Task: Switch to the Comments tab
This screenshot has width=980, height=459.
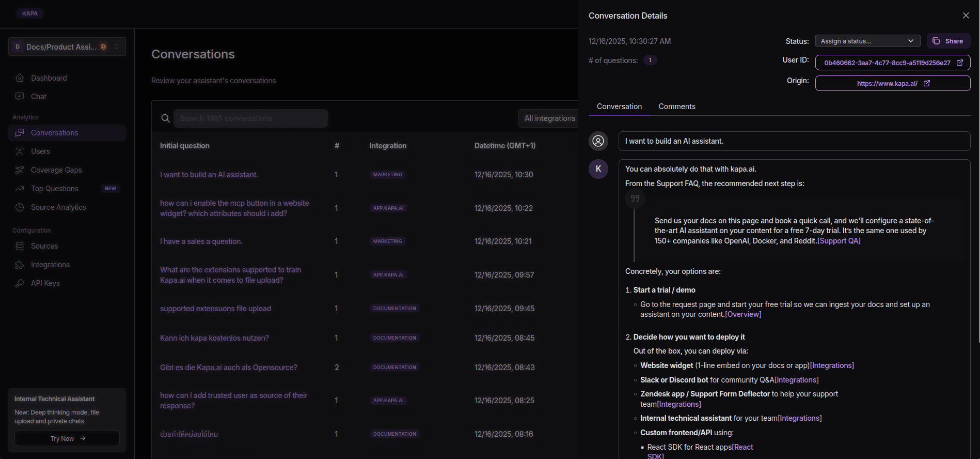Action: coord(676,106)
